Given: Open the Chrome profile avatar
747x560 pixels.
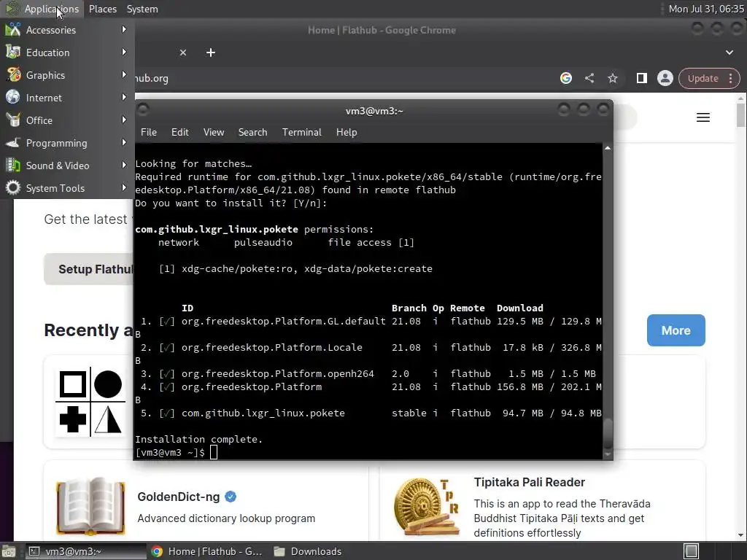Looking at the screenshot, I should coord(665,78).
